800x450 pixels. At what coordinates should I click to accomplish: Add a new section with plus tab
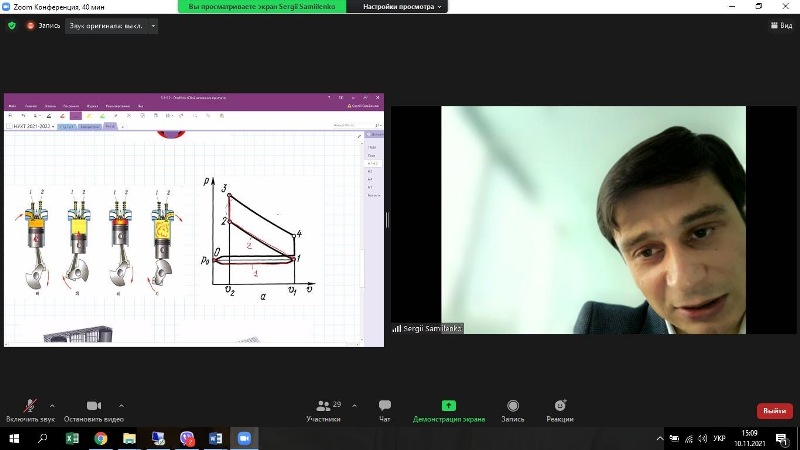(122, 127)
